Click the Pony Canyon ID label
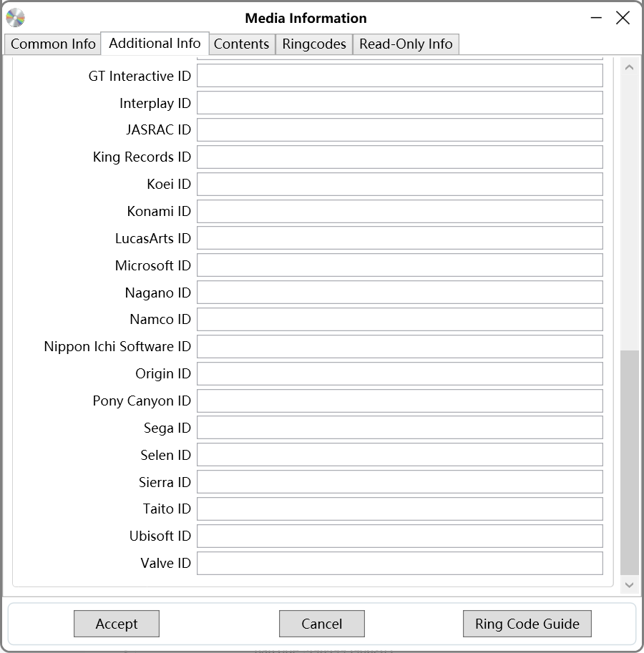 (x=142, y=401)
